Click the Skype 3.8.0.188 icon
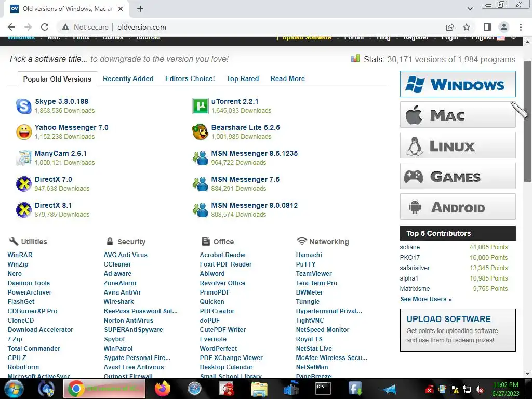 coord(24,106)
